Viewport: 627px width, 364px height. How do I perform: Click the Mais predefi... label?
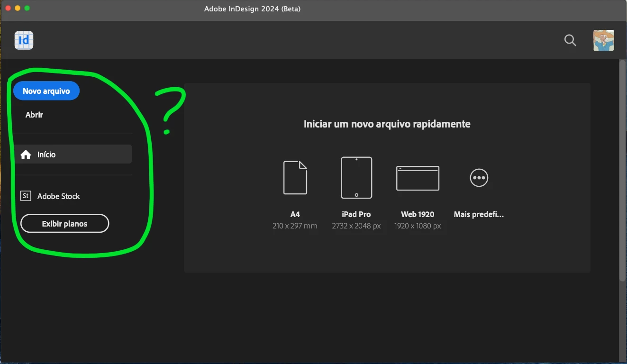point(479,214)
